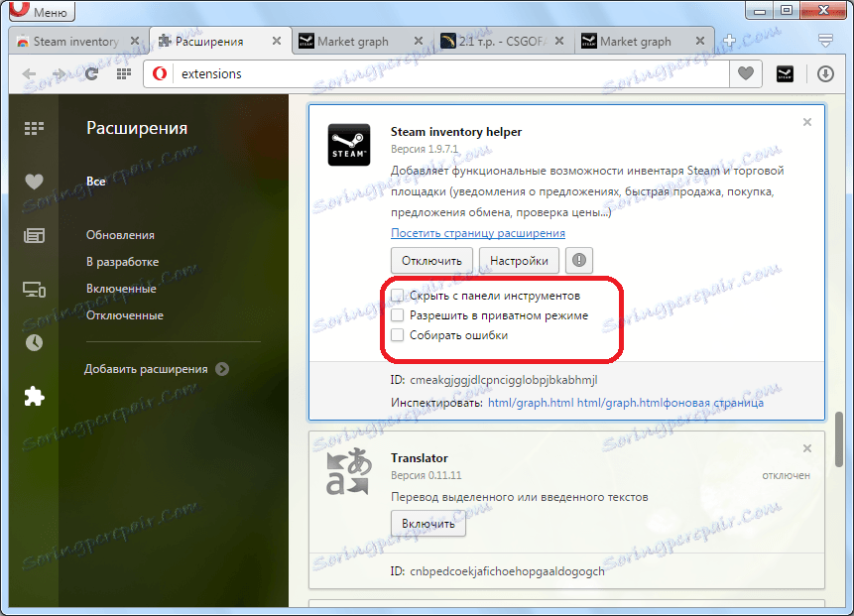The width and height of the screenshot is (854, 616).
Task: Open Speed Dial from the sidebar
Action: click(34, 129)
